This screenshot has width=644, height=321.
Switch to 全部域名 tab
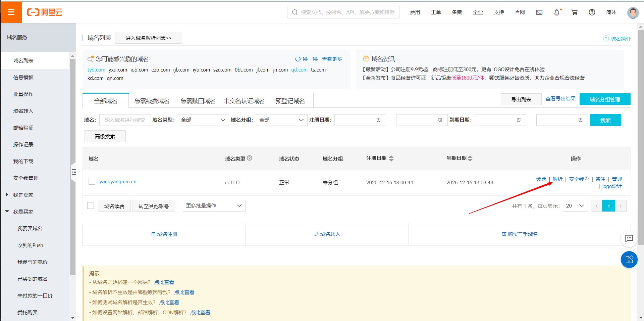106,101
